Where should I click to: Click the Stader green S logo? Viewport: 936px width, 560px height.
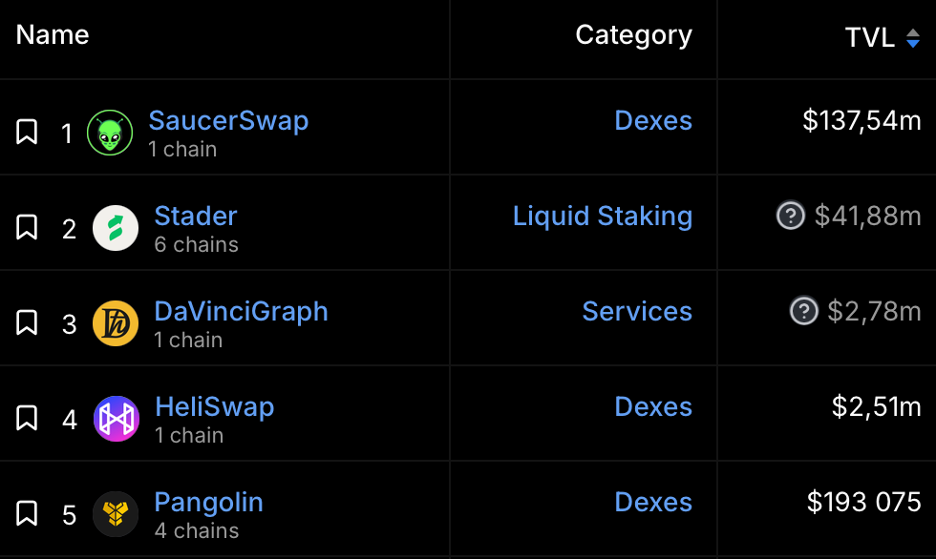point(116,228)
